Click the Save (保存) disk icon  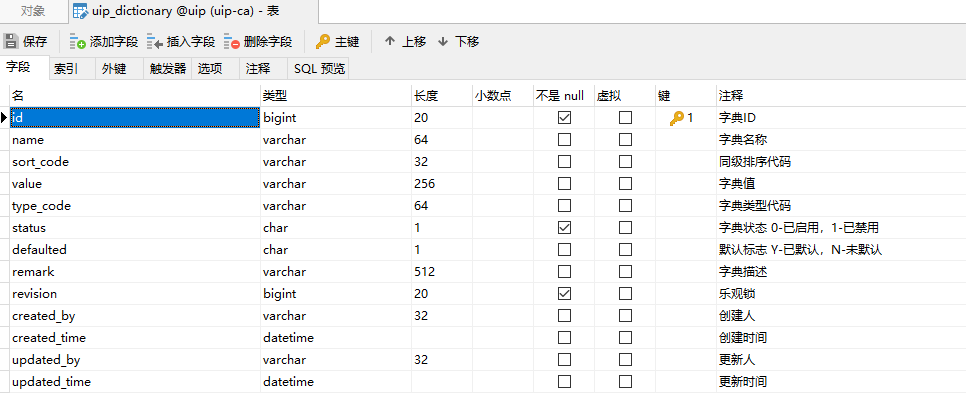click(10, 42)
